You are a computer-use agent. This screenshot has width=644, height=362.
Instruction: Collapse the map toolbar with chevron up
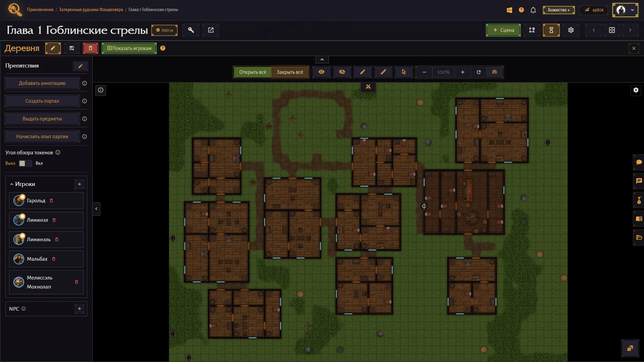322,60
